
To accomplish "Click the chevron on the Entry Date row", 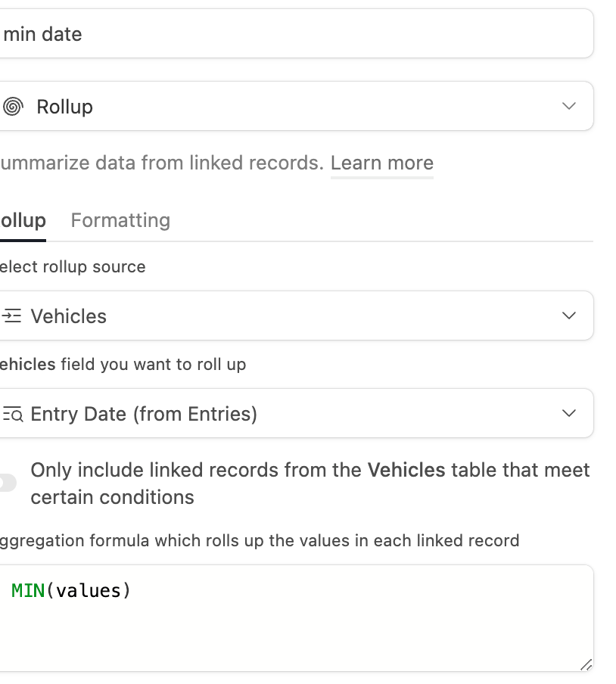I will (x=569, y=413).
